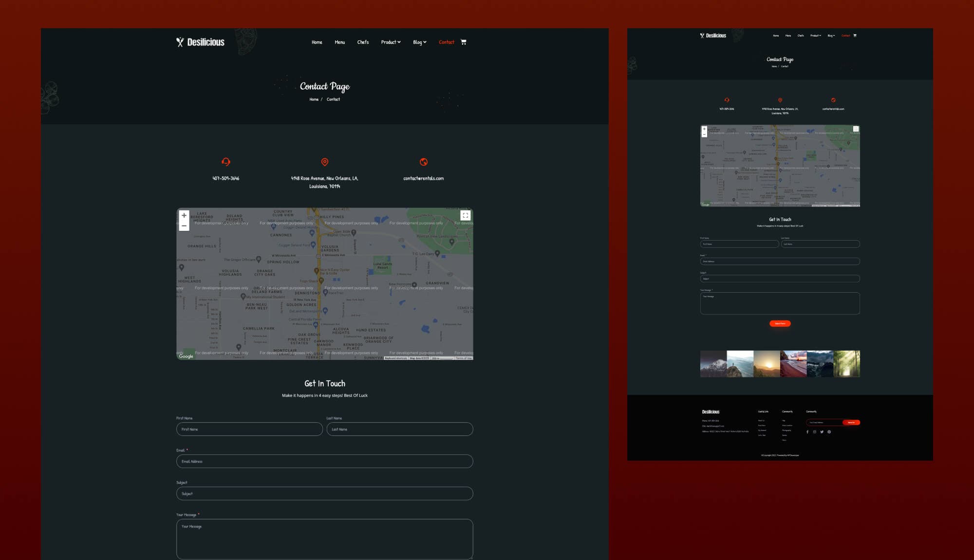Viewport: 974px width, 560px height.
Task: Click the red phone headset icon
Action: coord(225,162)
